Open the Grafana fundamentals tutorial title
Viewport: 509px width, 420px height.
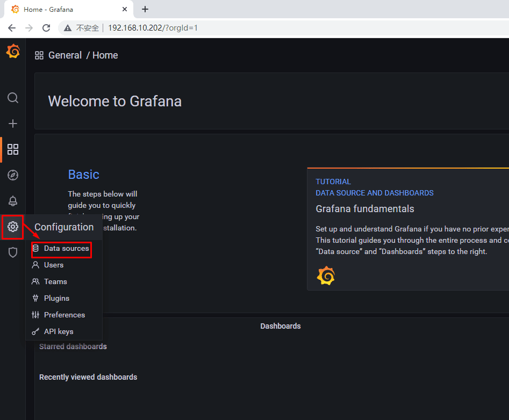point(365,209)
